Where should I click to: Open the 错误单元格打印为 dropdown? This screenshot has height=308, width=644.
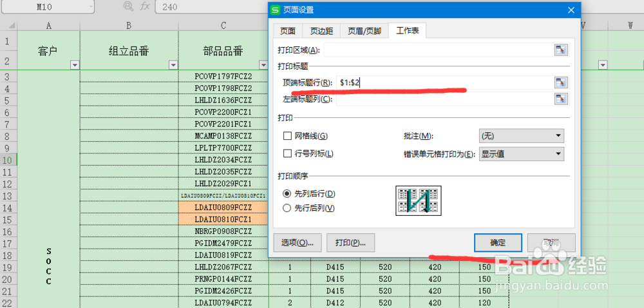[x=522, y=154]
